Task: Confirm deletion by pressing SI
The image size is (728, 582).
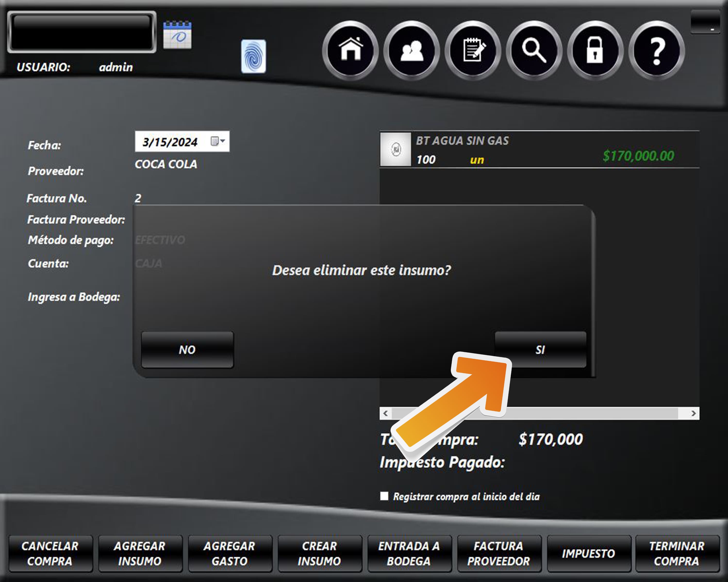Action: (540, 349)
